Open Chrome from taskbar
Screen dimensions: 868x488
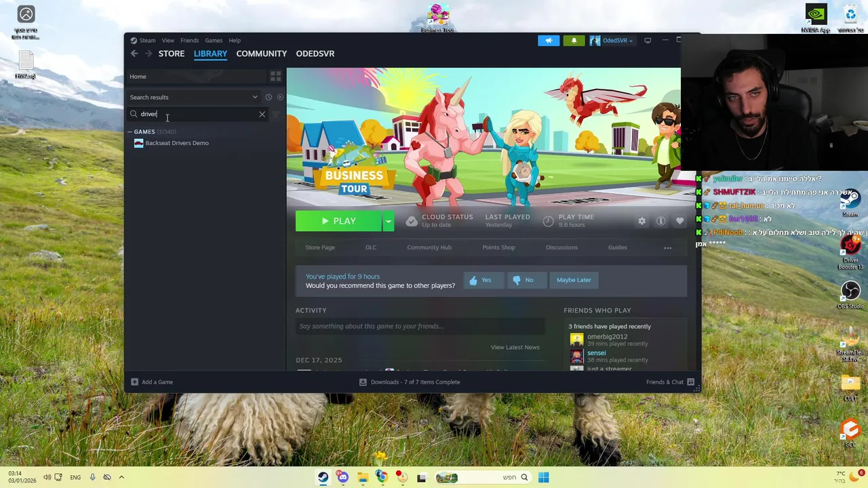click(x=382, y=478)
